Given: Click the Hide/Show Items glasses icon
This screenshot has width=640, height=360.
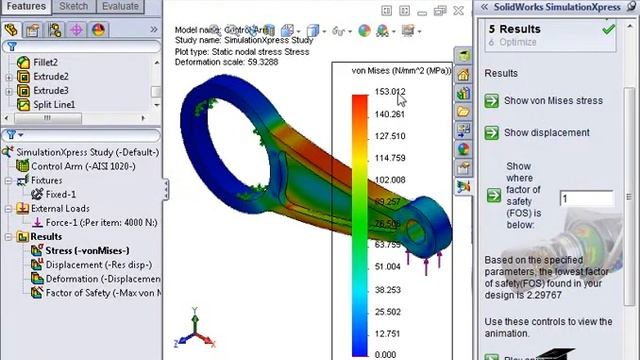Looking at the screenshot, I should coord(338,31).
